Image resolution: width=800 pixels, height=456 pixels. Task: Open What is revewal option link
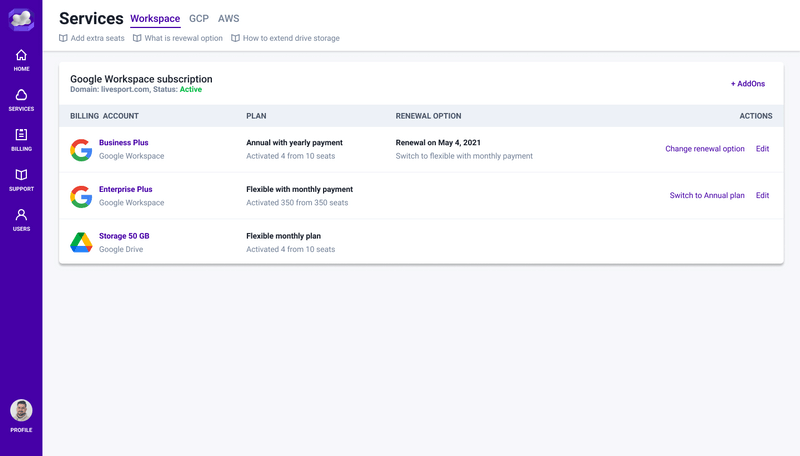183,38
